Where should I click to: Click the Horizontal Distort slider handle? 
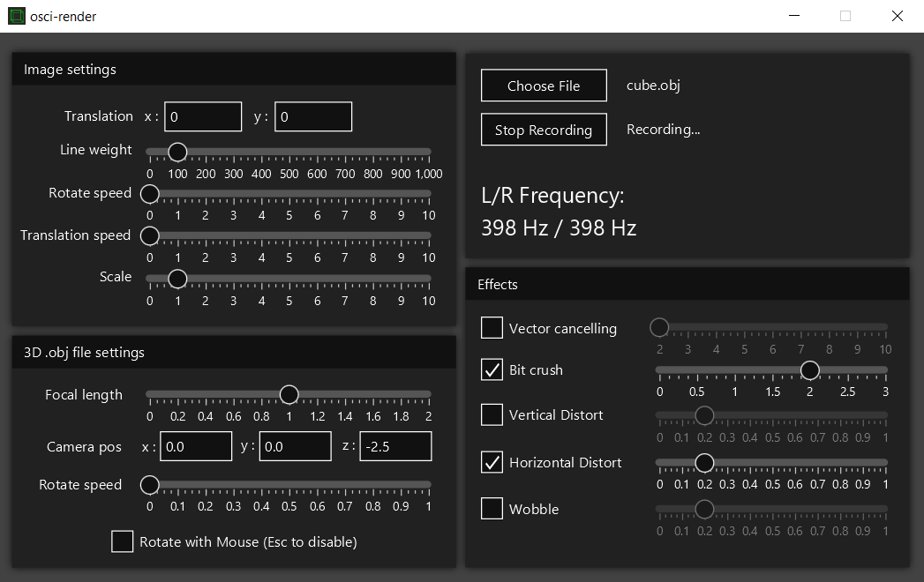pos(704,462)
